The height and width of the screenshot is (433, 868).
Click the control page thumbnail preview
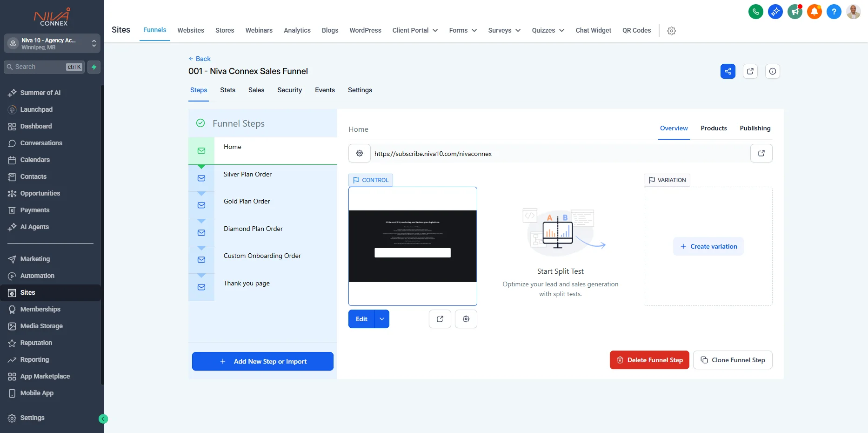pos(413,246)
